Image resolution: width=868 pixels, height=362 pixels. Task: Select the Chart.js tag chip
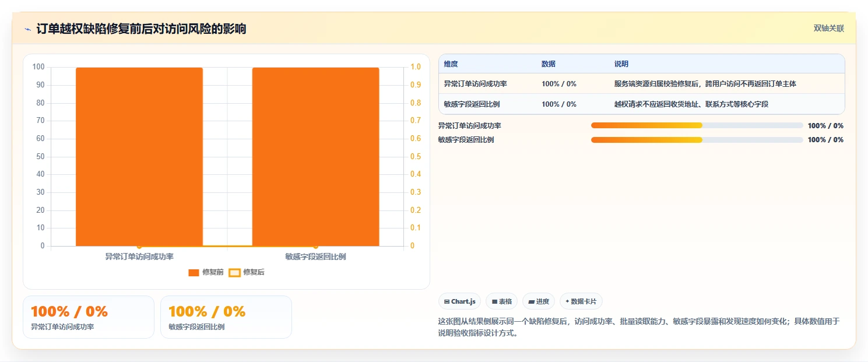pyautogui.click(x=459, y=301)
